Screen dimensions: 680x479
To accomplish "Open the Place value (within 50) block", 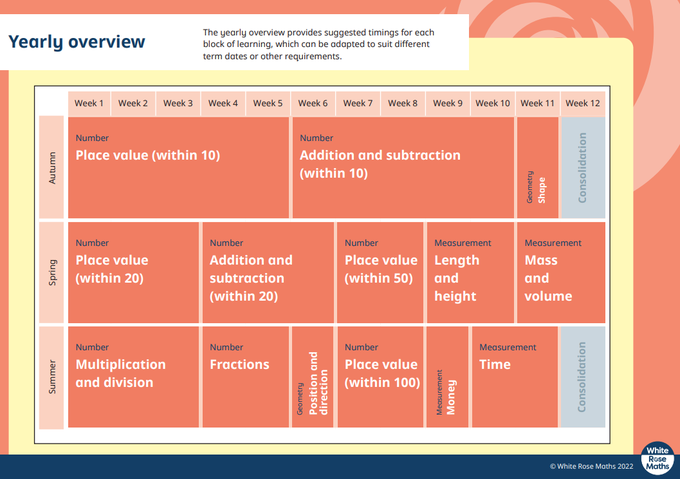I will 380,272.
